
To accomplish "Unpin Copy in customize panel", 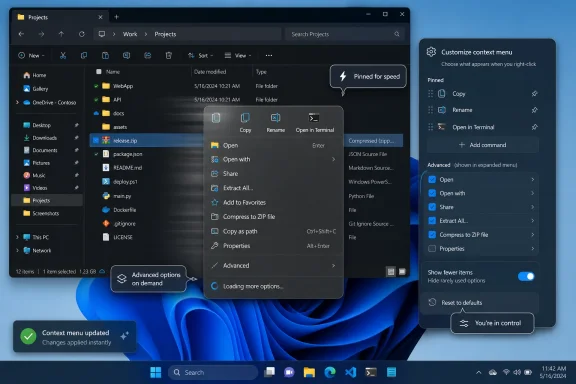I will pos(534,94).
